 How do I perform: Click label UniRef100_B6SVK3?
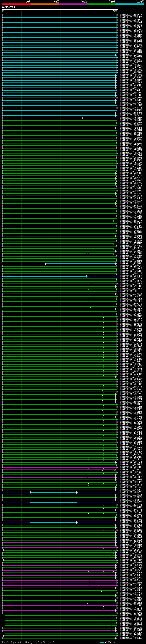131,100
